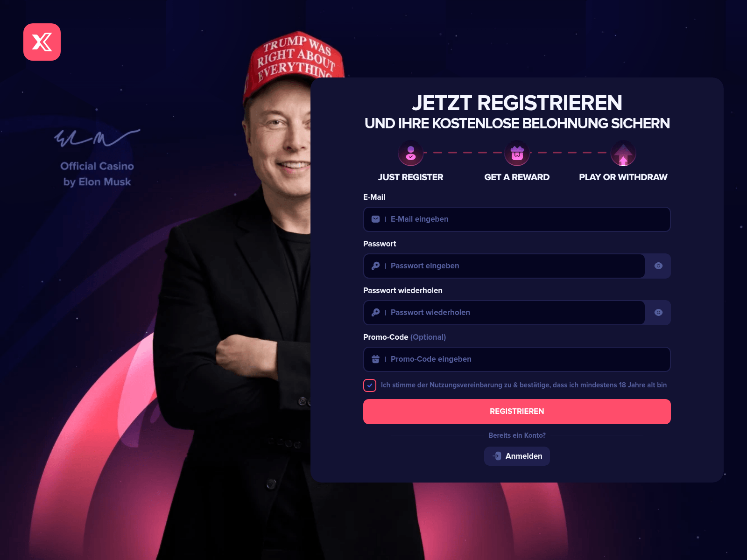
Task: Click the REGISTRIEREN button
Action: coord(517,412)
